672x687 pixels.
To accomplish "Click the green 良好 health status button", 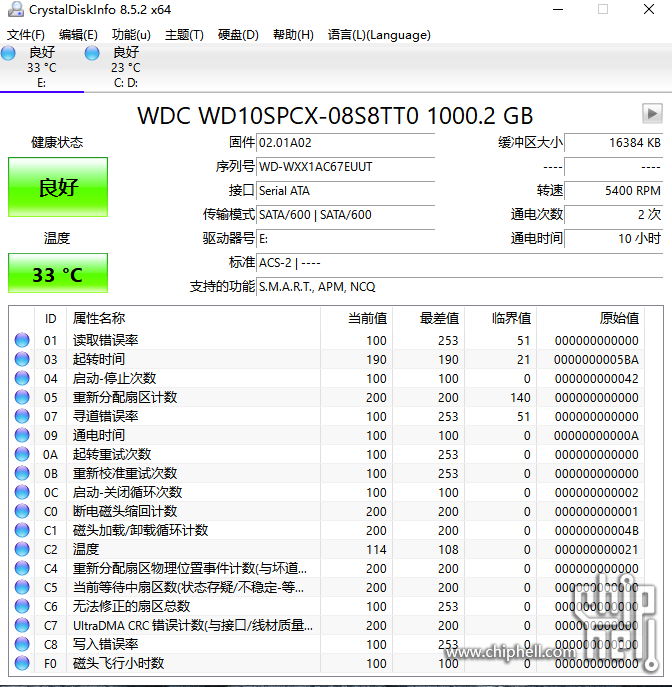I will [58, 187].
